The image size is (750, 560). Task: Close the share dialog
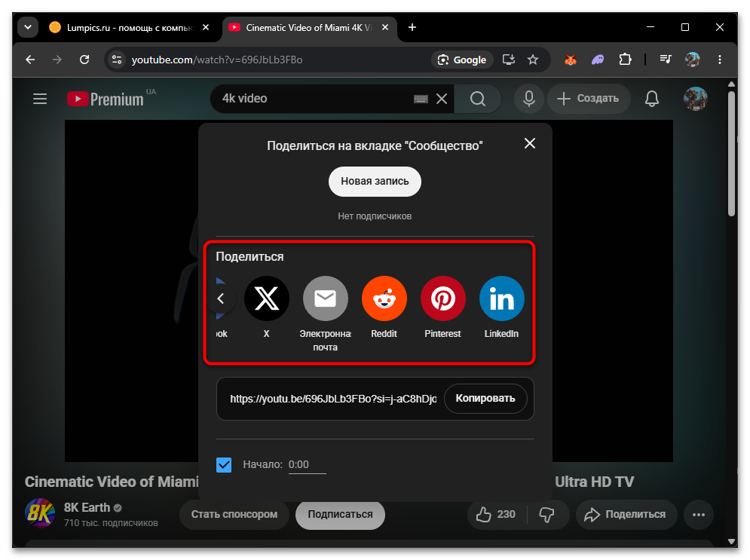529,143
